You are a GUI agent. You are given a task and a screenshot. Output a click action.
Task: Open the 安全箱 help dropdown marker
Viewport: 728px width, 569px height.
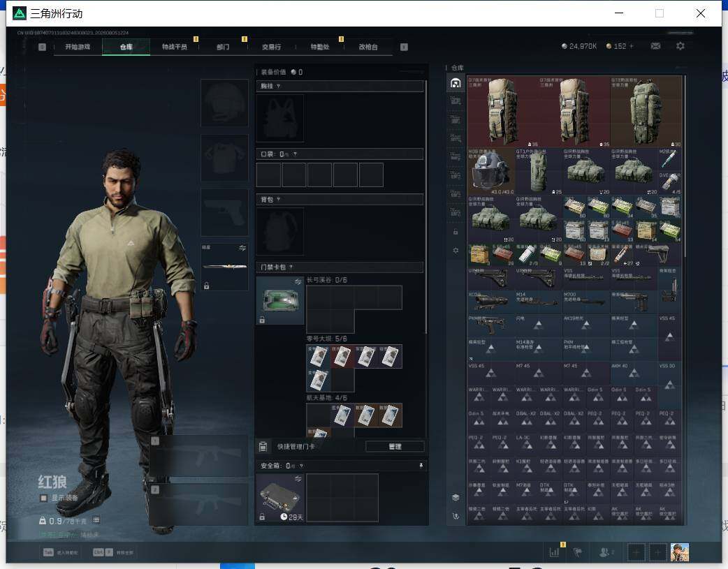301,466
